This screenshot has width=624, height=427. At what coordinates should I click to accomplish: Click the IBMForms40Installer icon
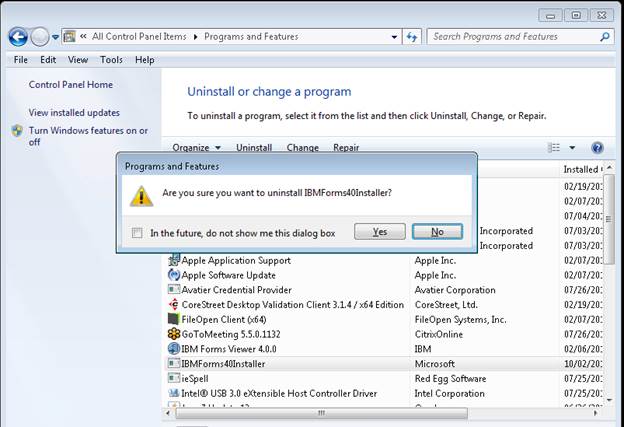click(x=174, y=363)
